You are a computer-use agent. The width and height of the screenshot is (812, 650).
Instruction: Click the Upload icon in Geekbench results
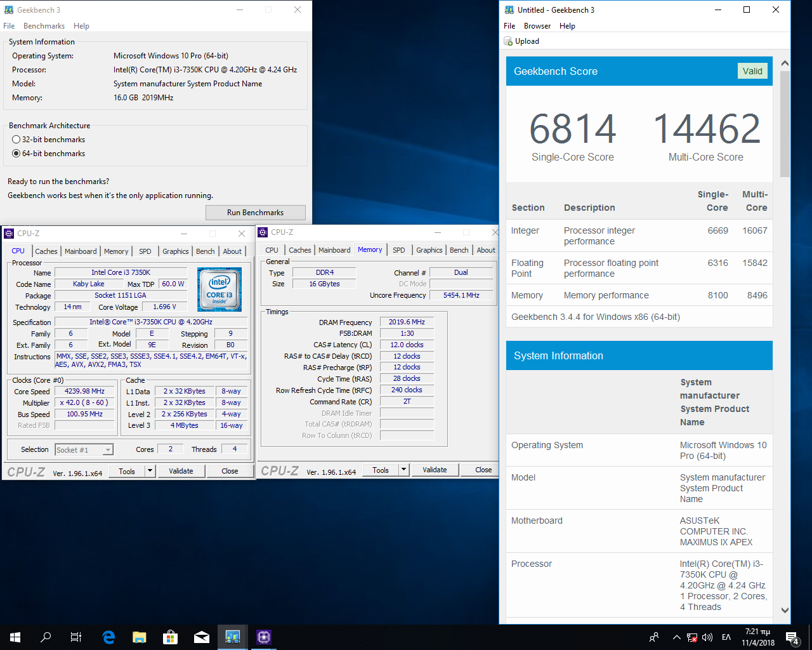click(508, 41)
